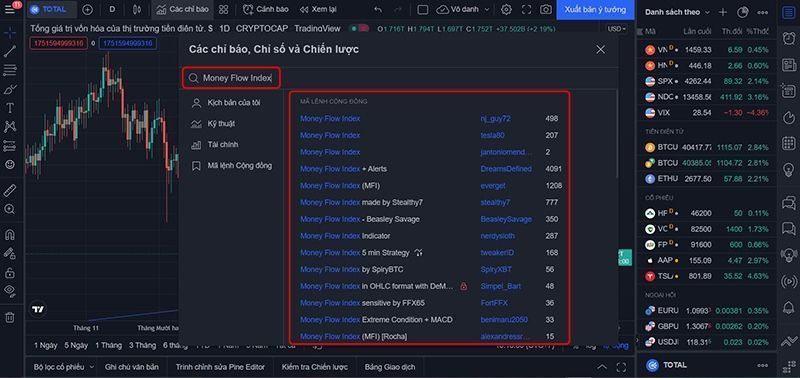Choose the ruler measure tool
The height and width of the screenshot is (378, 800).
tap(10, 190)
